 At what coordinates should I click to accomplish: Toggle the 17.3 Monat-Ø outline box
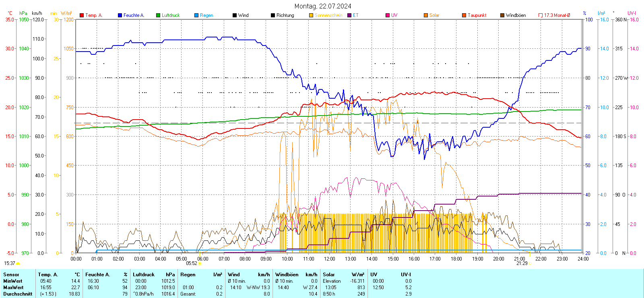(541, 15)
